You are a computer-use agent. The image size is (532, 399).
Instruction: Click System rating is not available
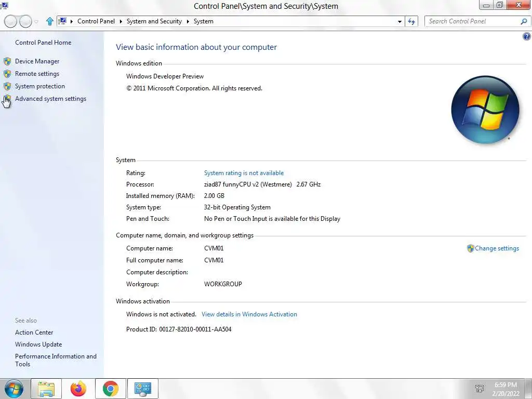click(x=244, y=173)
